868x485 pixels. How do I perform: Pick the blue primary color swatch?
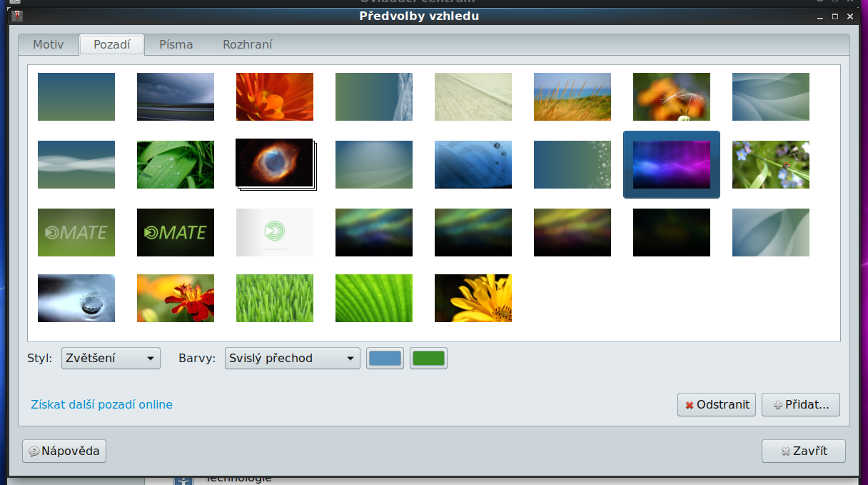pyautogui.click(x=385, y=358)
